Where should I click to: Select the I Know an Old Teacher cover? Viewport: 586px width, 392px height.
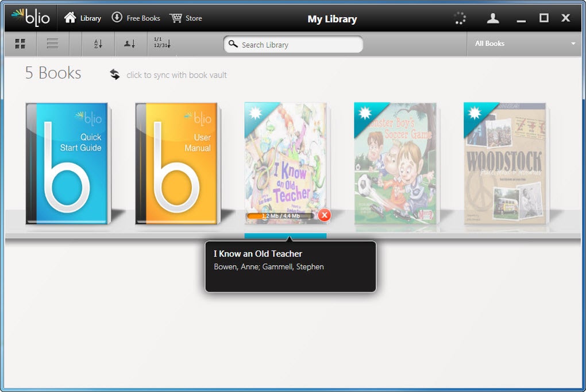pyautogui.click(x=286, y=164)
